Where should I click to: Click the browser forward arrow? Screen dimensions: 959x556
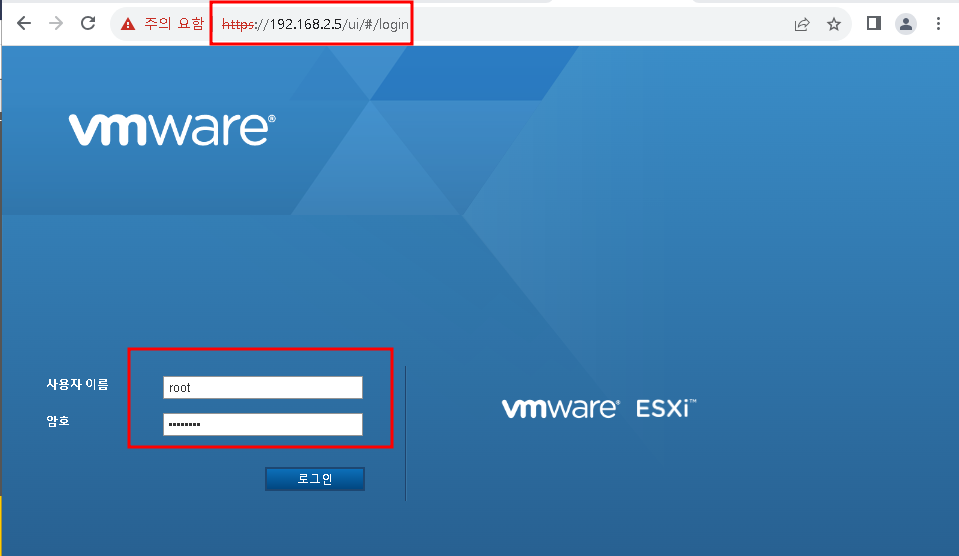point(56,24)
